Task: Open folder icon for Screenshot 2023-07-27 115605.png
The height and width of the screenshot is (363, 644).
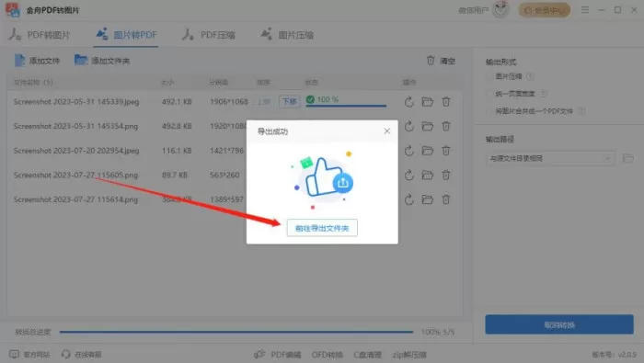Action: [x=428, y=176]
